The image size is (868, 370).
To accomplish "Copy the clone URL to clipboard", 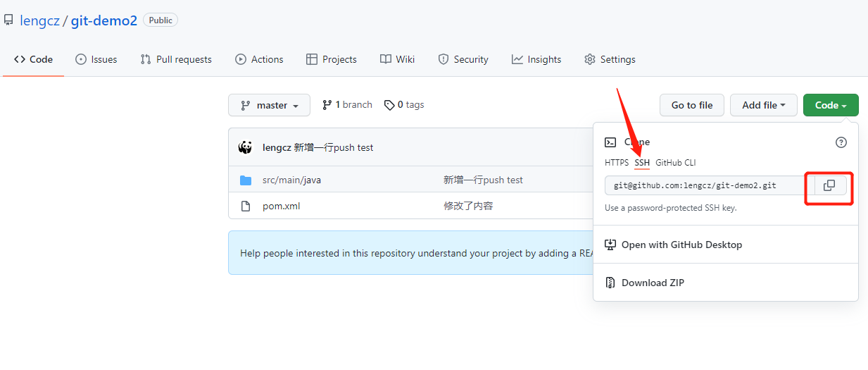I will click(830, 185).
